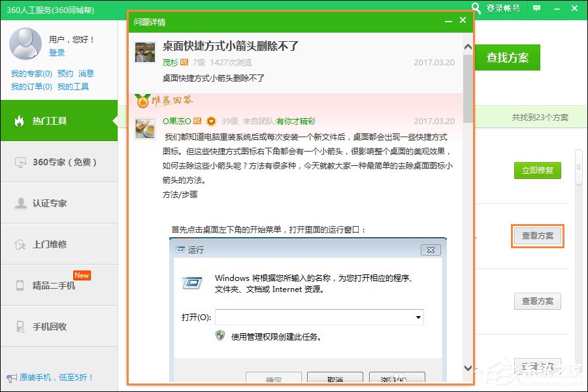Click the 立即修复 repair button
The height and width of the screenshot is (392, 588).
click(537, 170)
